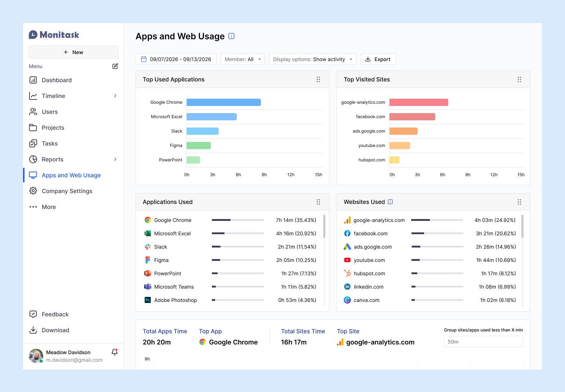This screenshot has width=565, height=392.
Task: Click the Slack app icon
Action: click(x=148, y=247)
